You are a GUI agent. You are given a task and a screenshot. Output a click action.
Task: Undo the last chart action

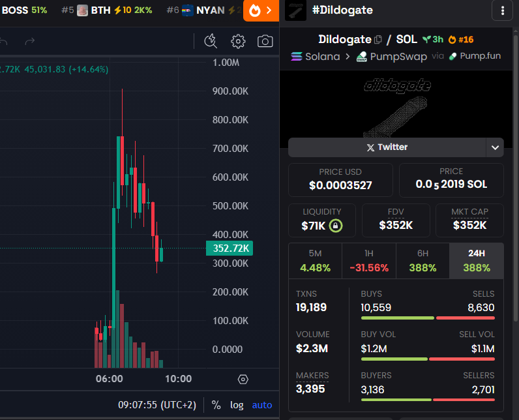click(x=3, y=41)
